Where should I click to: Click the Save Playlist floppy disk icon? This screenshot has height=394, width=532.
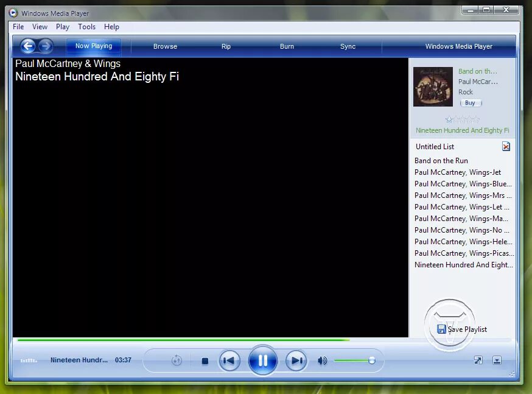pos(441,329)
